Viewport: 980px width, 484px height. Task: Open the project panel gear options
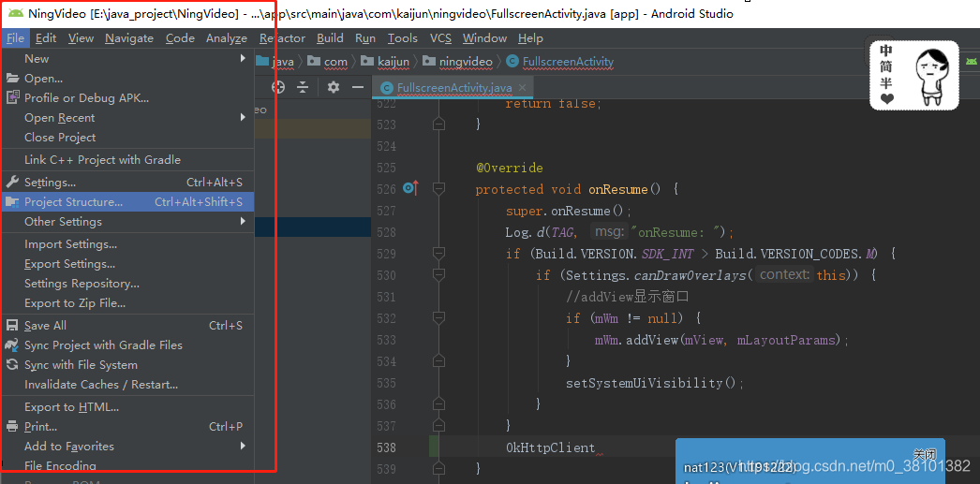click(x=334, y=87)
